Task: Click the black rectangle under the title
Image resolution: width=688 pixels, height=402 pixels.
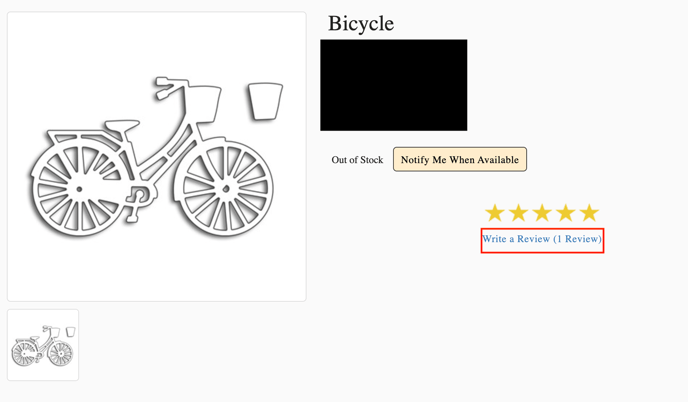Action: 393,85
